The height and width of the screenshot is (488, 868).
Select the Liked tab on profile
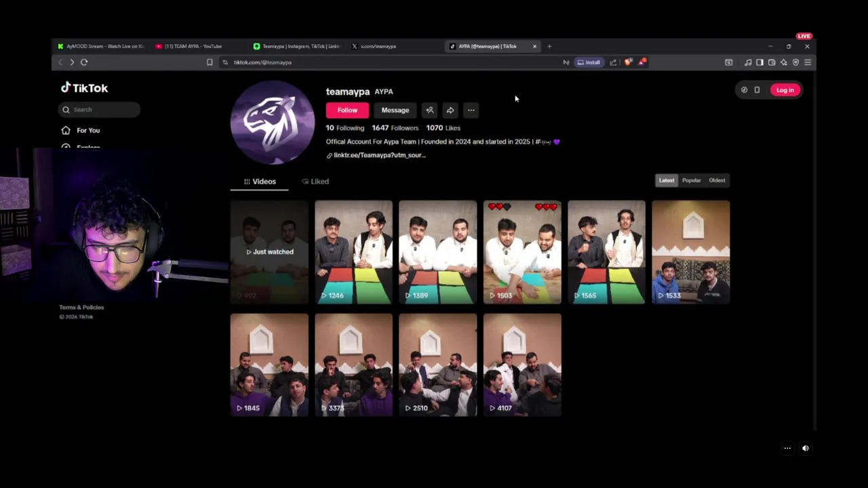pyautogui.click(x=315, y=182)
